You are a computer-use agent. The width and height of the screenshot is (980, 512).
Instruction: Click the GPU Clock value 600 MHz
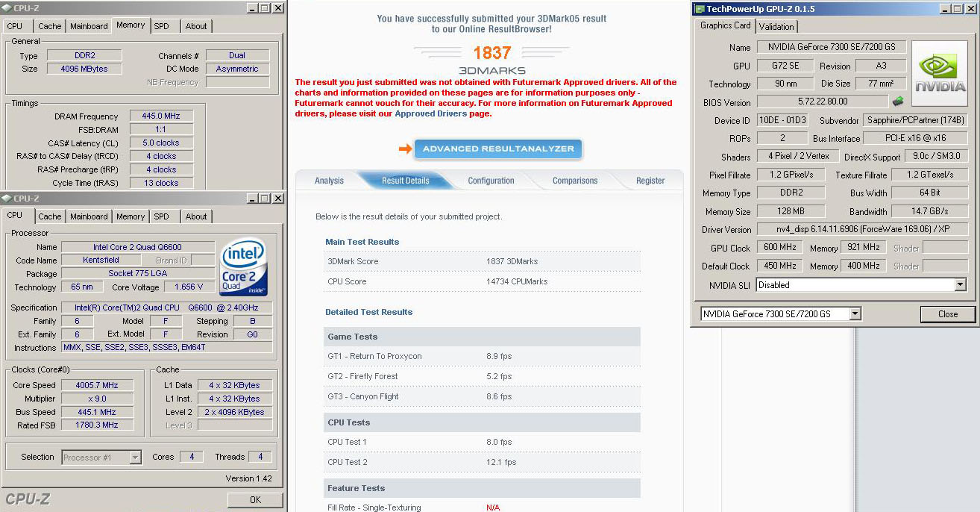click(x=780, y=248)
